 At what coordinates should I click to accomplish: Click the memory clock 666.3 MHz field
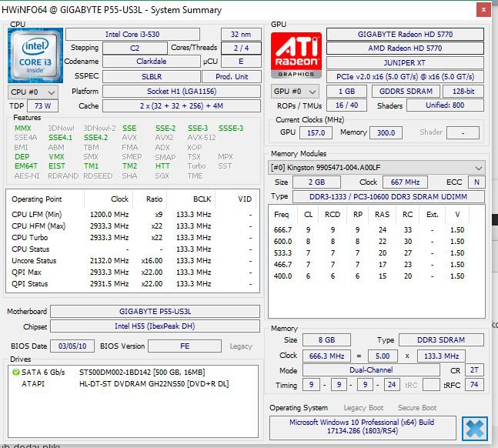[326, 356]
